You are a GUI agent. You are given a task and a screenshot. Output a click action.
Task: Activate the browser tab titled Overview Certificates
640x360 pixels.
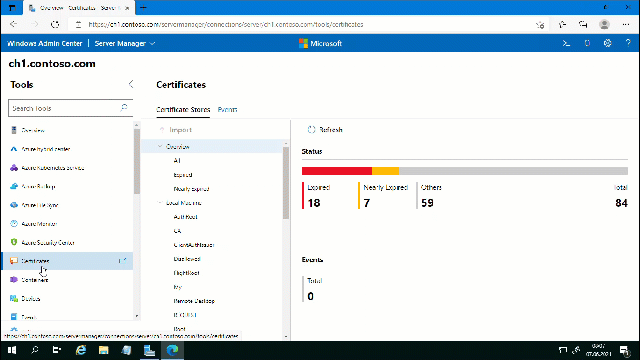78,8
